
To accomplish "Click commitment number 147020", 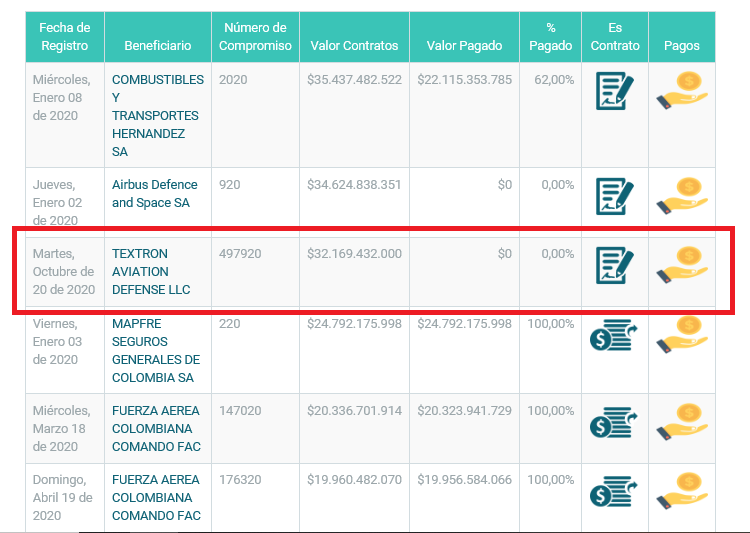I will tap(240, 411).
